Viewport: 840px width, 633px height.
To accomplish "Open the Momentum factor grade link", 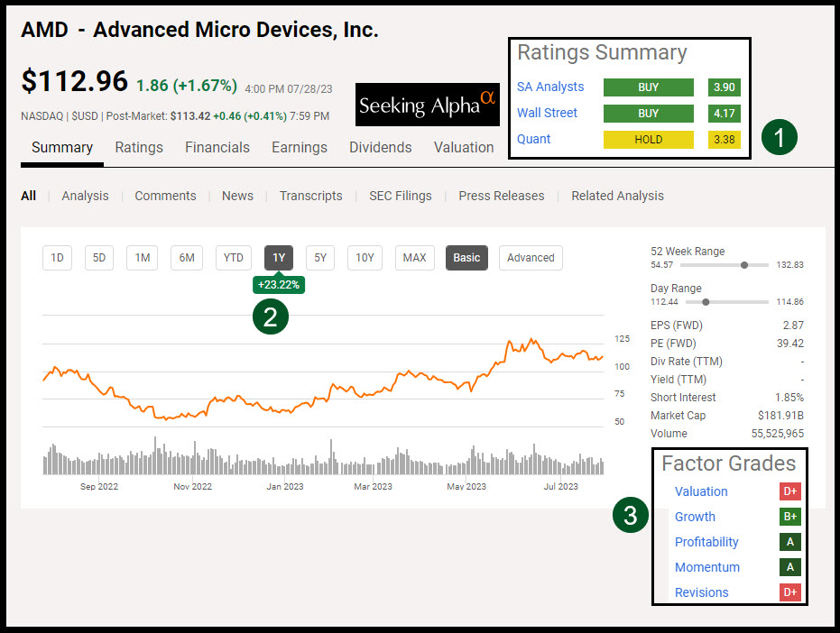I will (x=706, y=567).
